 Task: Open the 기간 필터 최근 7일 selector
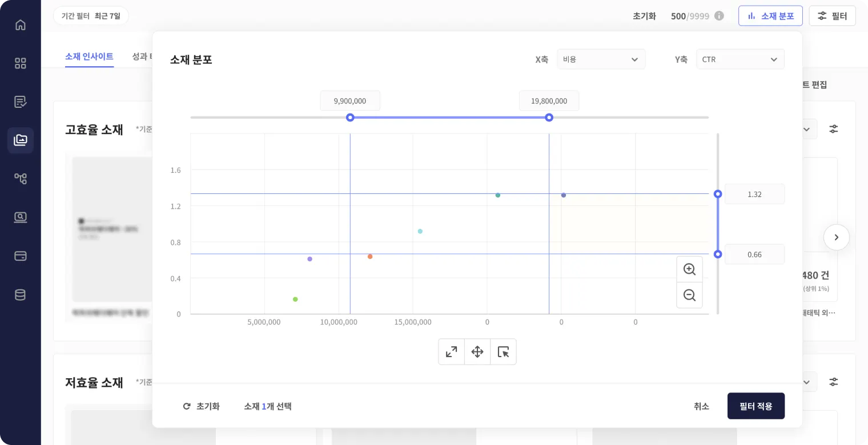pos(91,16)
